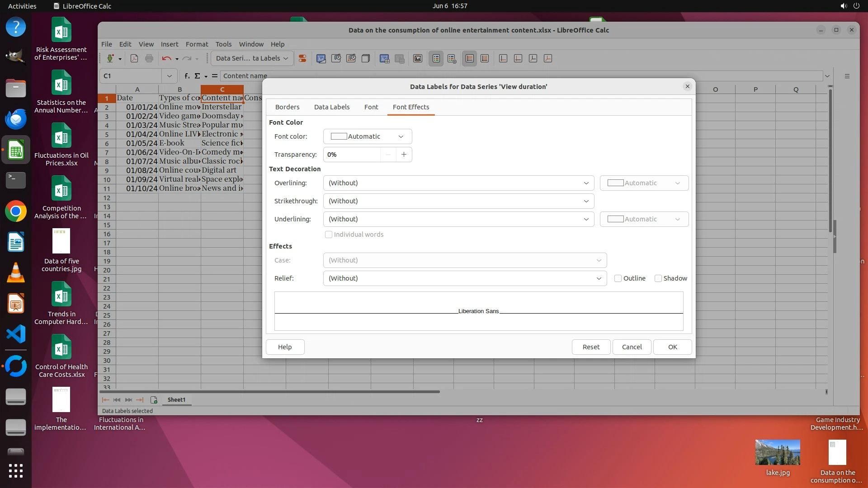The height and width of the screenshot is (488, 868).
Task: Enable the Outline checkbox
Action: pos(618,278)
